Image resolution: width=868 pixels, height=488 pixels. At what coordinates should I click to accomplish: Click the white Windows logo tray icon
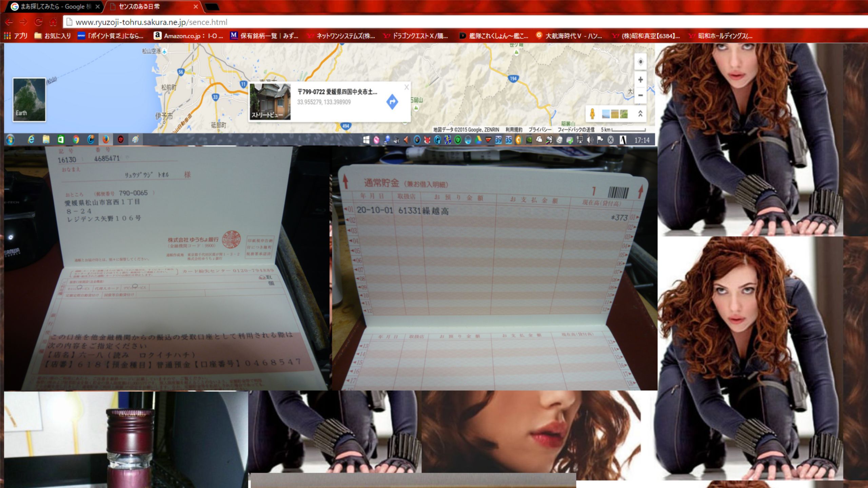coord(366,140)
